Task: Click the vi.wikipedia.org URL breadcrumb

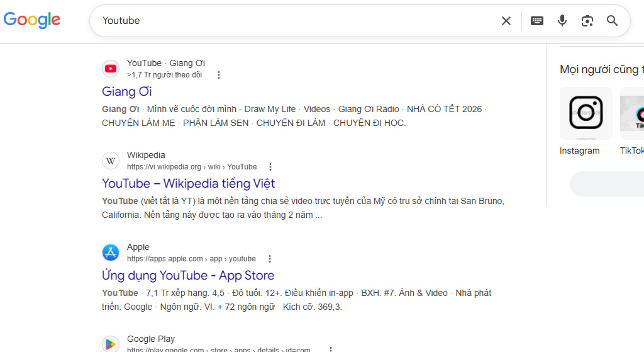Action: 192,167
